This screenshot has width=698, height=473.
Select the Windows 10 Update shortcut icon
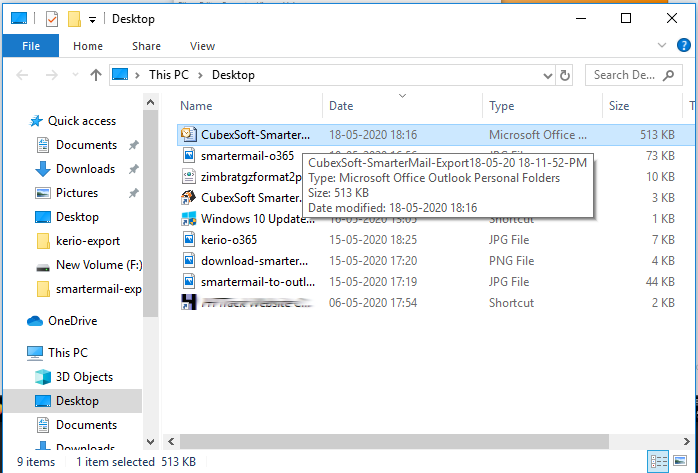pos(188,218)
